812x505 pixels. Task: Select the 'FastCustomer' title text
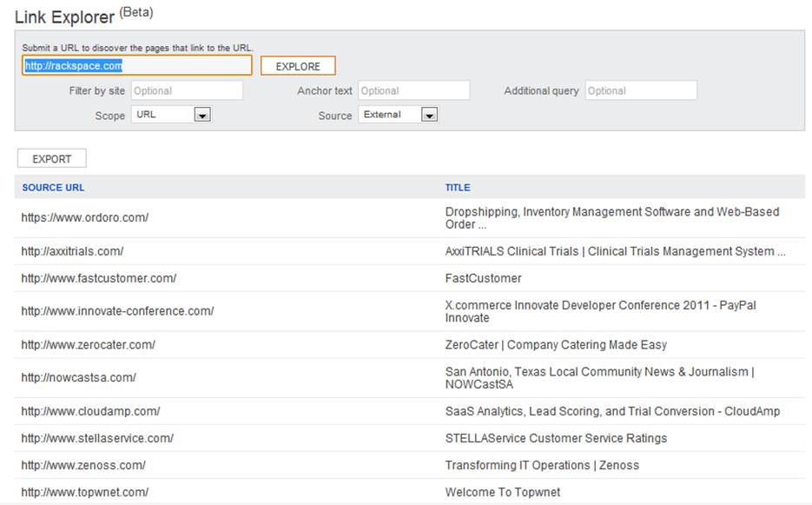(x=483, y=278)
